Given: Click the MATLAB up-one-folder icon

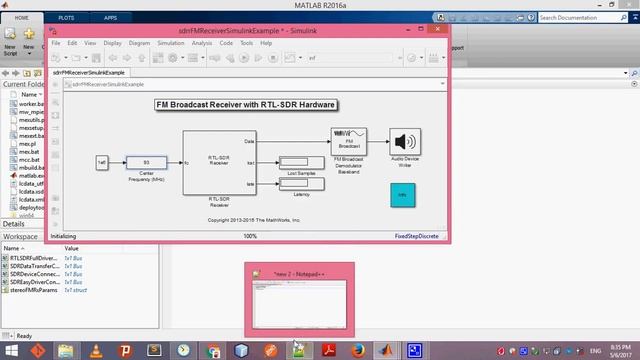Looking at the screenshot, I should point(27,73).
